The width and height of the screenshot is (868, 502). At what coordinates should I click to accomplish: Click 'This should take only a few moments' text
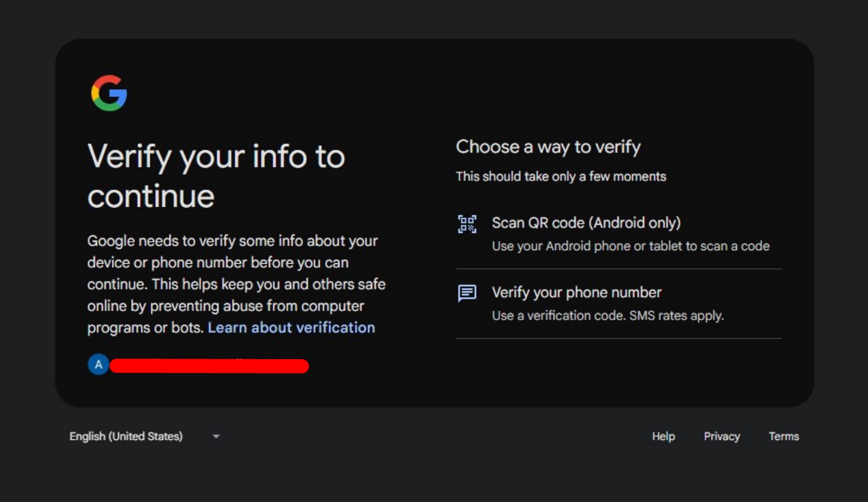click(561, 177)
